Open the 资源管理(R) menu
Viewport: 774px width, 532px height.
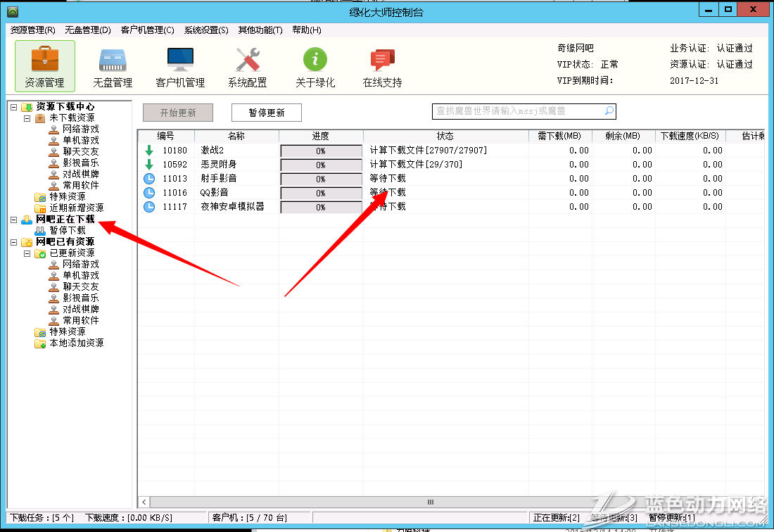pos(32,30)
